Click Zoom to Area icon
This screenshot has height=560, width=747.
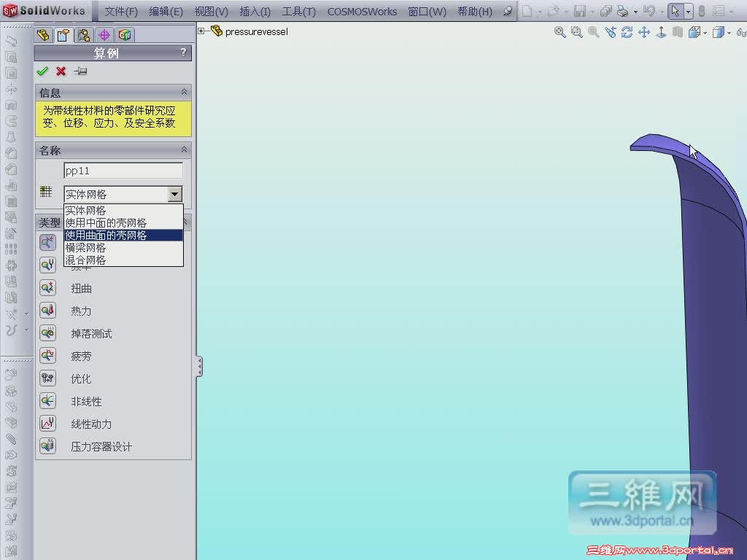click(576, 32)
